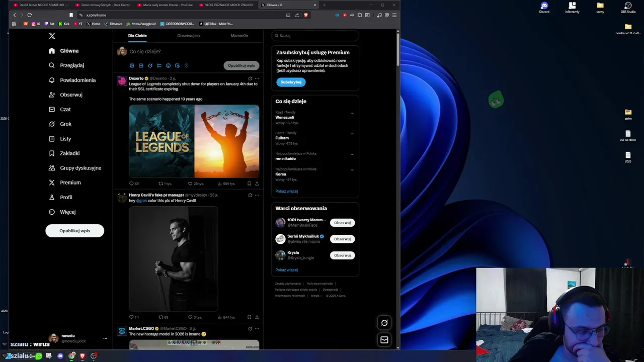This screenshot has width=644, height=362.
Task: Show more under Warci obserwowania
Action: (287, 270)
